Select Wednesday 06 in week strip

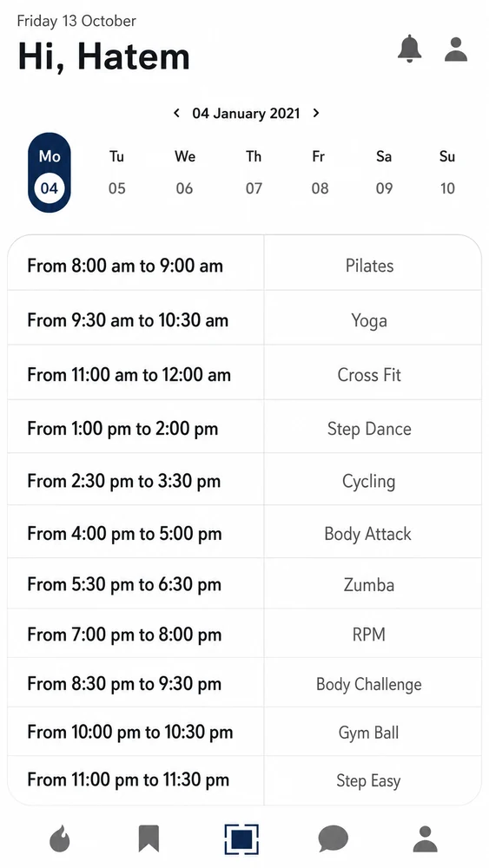184,172
